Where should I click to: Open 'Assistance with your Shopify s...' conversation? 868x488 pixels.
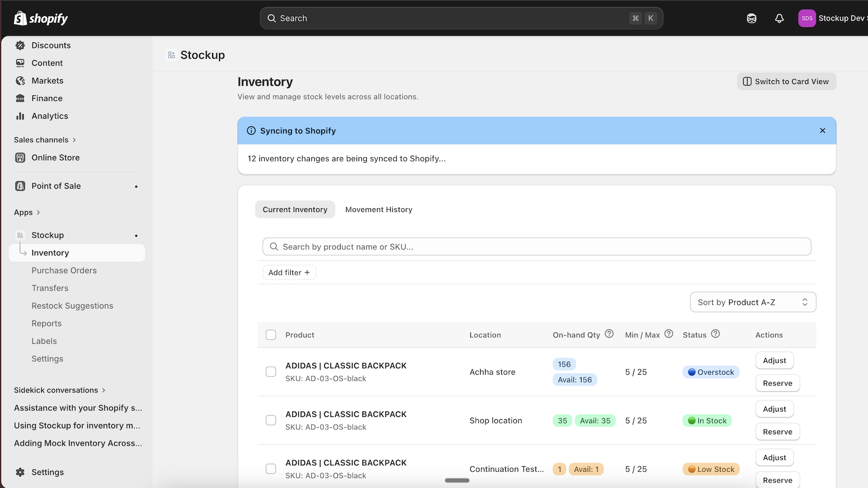pos(78,408)
